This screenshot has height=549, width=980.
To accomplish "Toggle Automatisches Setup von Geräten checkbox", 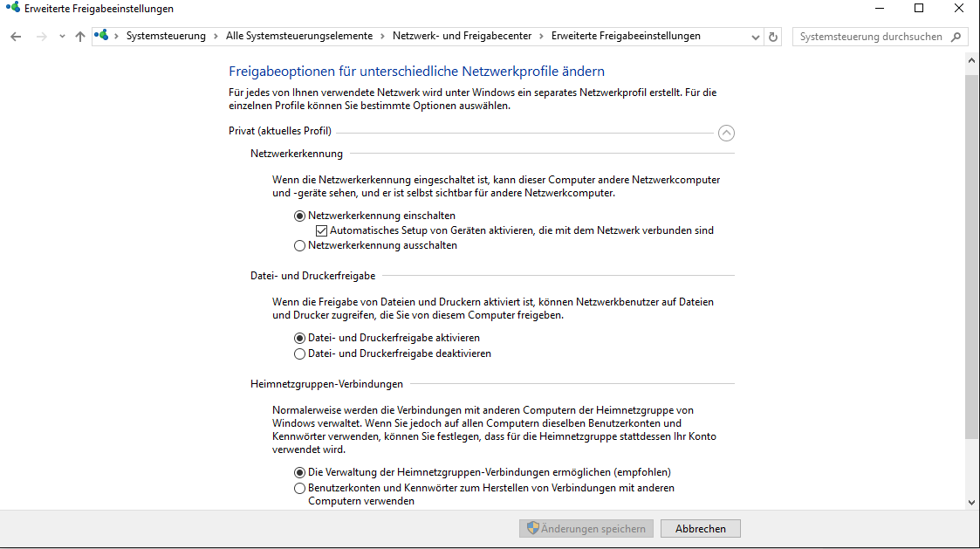I will (321, 230).
